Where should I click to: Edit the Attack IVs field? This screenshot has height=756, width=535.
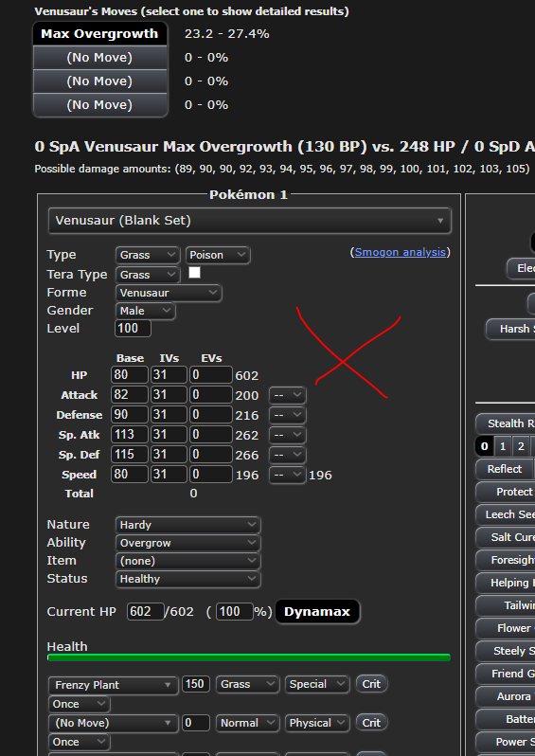pyautogui.click(x=169, y=394)
